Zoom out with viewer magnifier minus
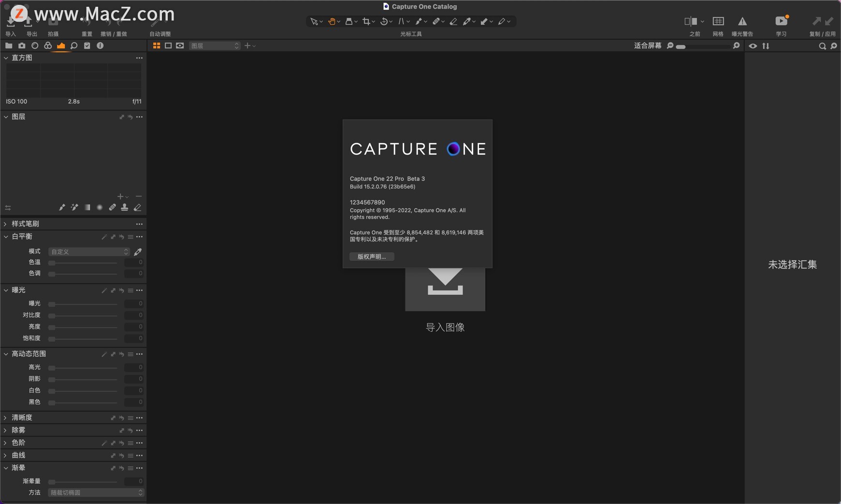Viewport: 841px width, 504px height. pos(670,45)
